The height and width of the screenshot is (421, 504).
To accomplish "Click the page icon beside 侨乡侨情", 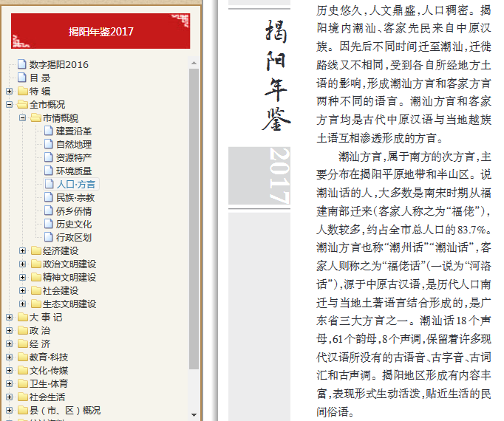I will click(49, 210).
